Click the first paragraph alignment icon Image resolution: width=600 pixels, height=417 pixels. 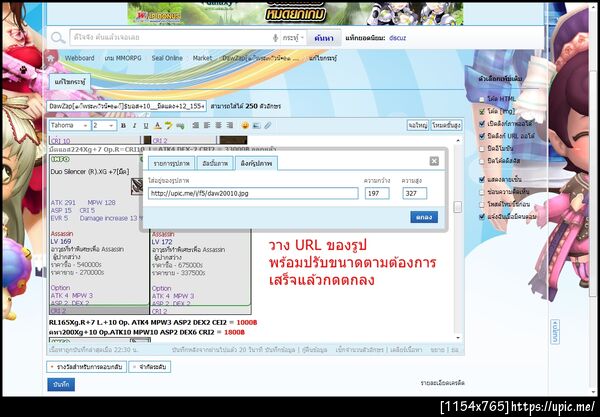196,125
